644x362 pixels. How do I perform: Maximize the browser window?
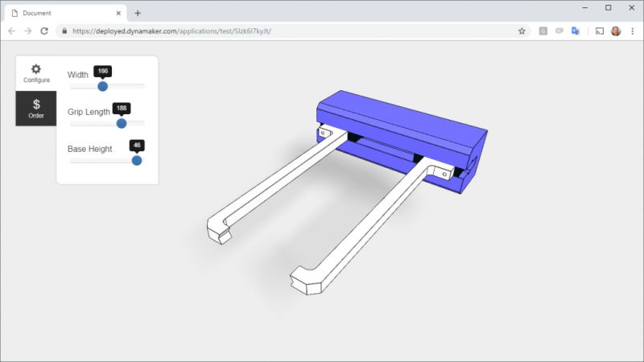609,8
